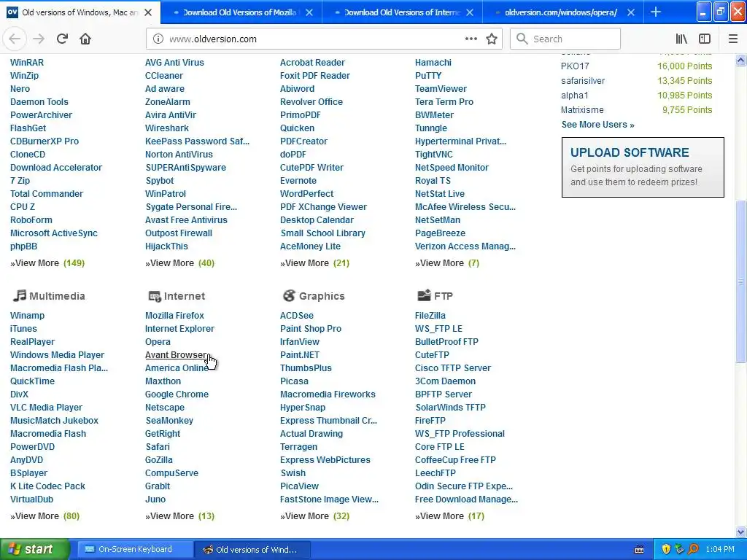747x560 pixels.
Task: Click the page scrollbar down arrow
Action: pyautogui.click(x=740, y=532)
